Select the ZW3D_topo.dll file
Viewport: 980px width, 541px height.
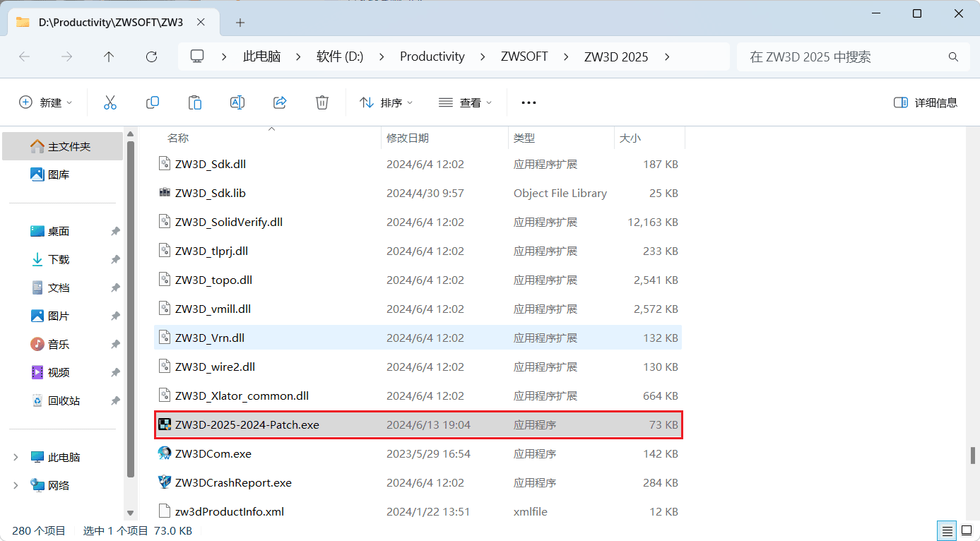[418, 280]
